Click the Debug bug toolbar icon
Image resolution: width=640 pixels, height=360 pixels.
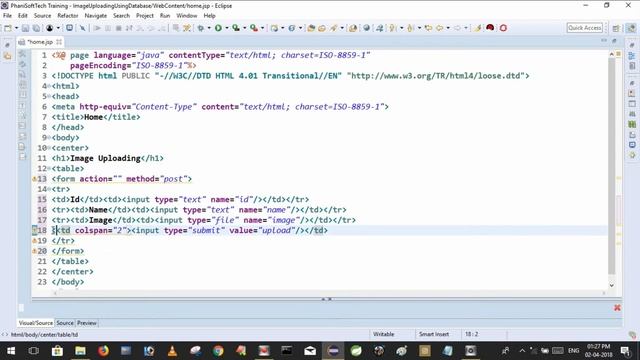pos(201,28)
